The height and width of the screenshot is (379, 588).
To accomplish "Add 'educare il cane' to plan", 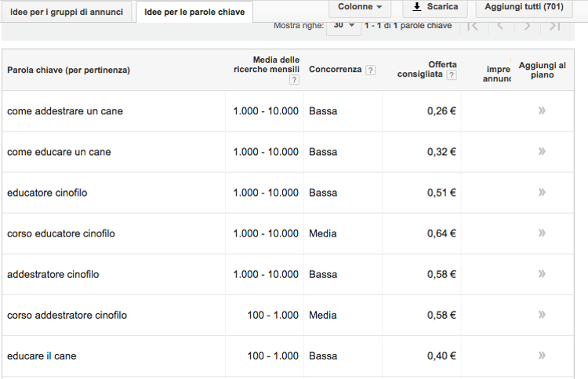I will pos(542,356).
